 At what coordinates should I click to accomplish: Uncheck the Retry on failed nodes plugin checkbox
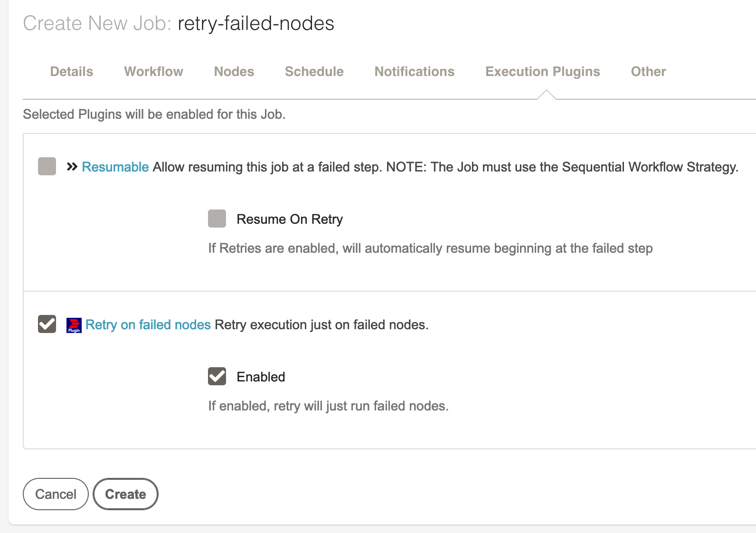[47, 324]
